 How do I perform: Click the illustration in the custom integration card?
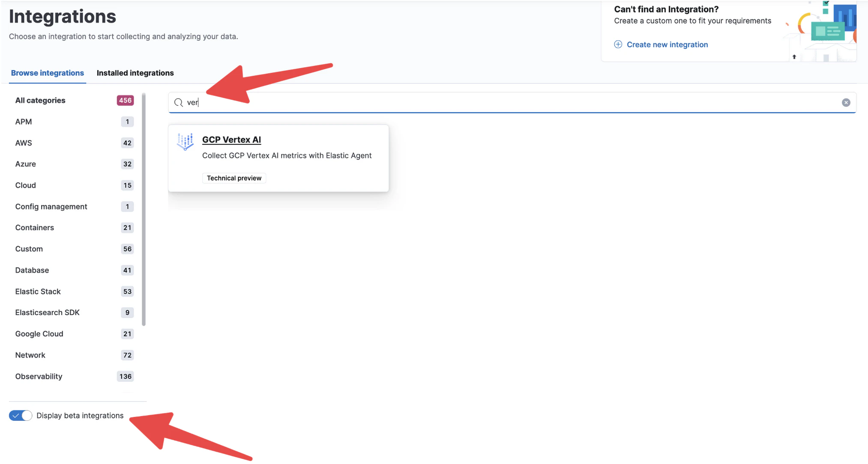[820, 31]
